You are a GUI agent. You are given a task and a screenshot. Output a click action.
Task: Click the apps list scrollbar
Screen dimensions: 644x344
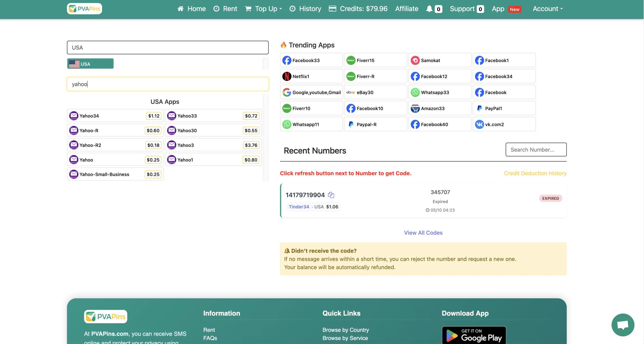(266, 138)
